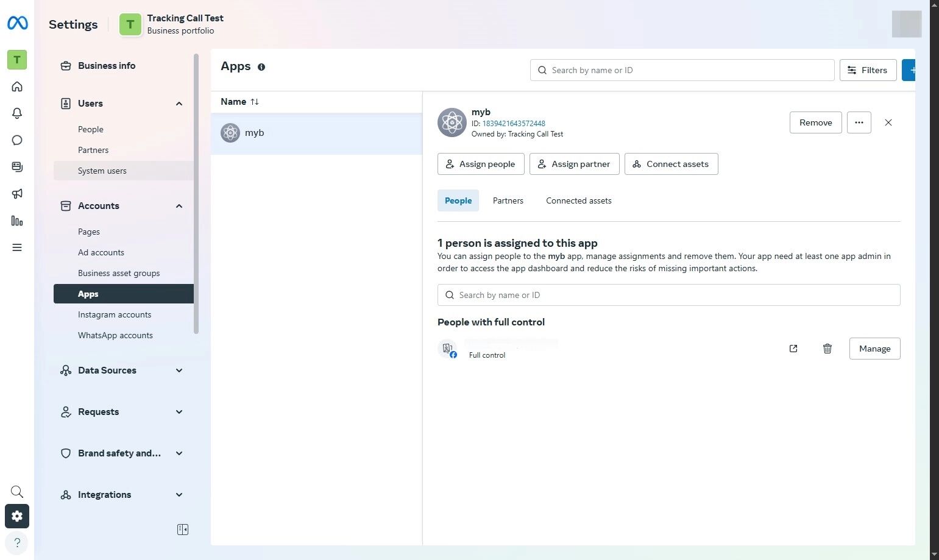
Task: Select the myb app in the list
Action: [254, 132]
